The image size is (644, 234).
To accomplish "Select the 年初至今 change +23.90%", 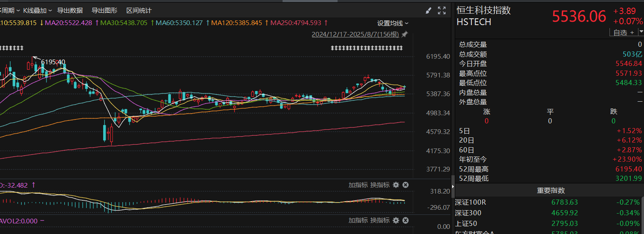I will pos(627,159).
